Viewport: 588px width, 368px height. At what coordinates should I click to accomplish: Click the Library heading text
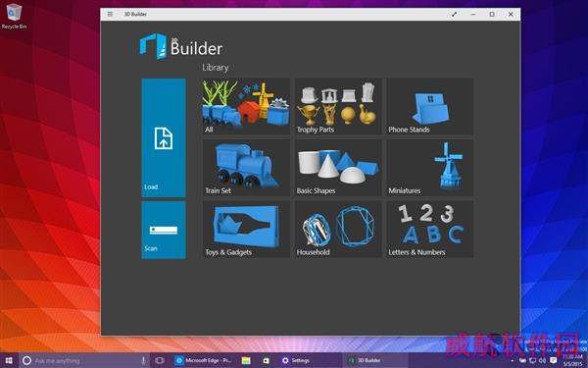click(x=216, y=68)
